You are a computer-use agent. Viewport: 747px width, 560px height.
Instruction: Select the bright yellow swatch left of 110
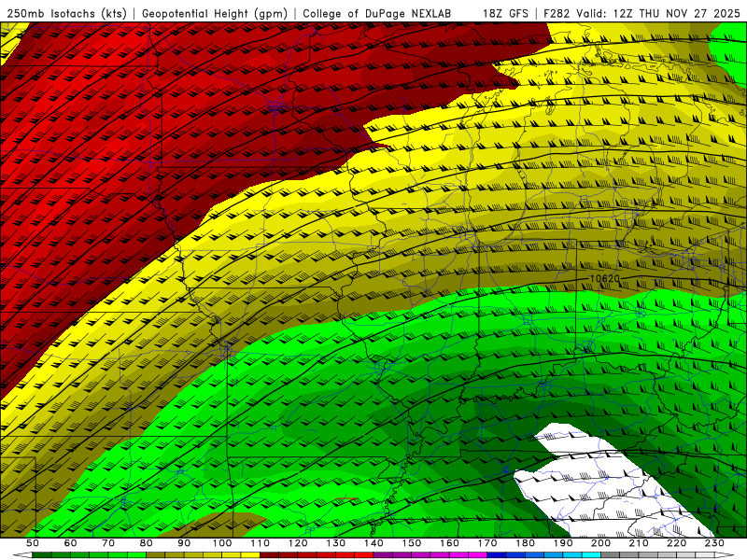tap(250, 554)
